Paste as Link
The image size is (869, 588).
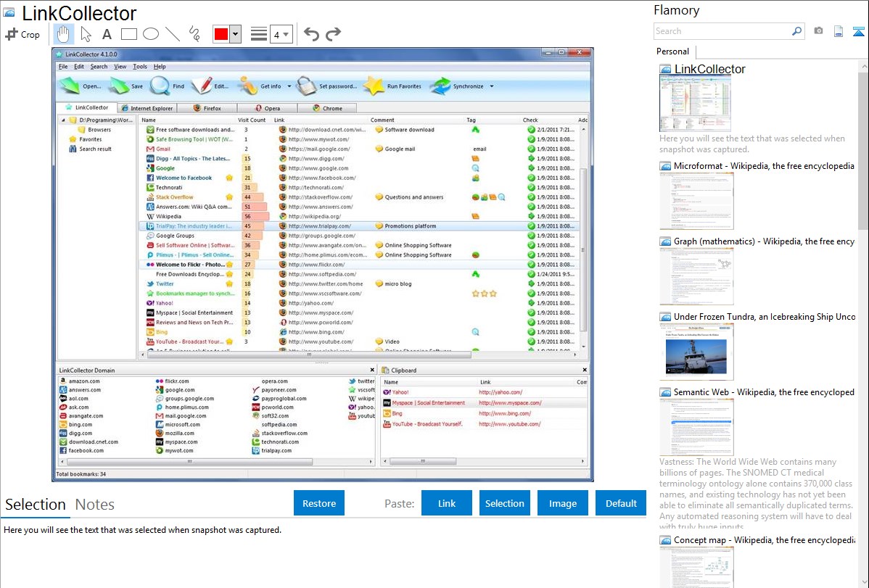coord(447,503)
